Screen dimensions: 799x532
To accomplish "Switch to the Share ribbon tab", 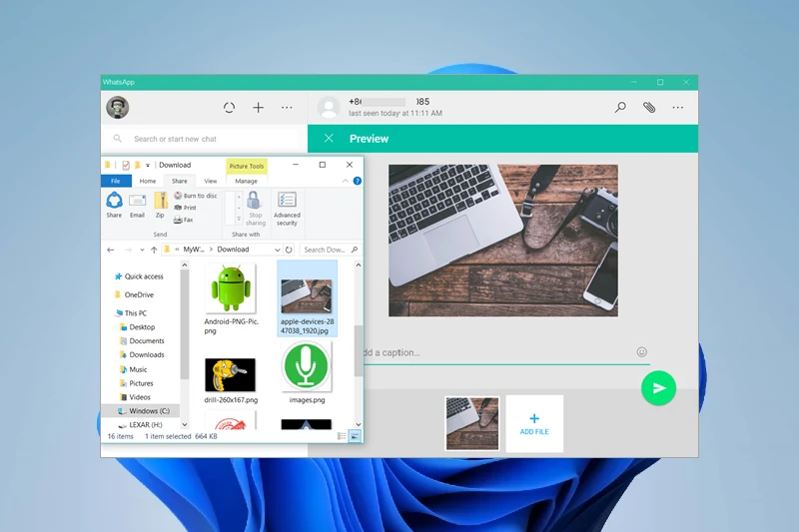I will click(x=180, y=181).
